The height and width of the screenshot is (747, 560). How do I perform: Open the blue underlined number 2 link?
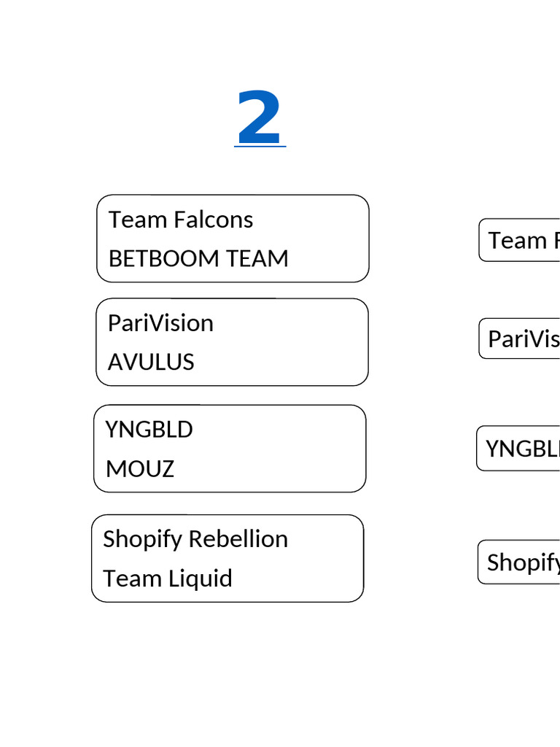(x=260, y=119)
